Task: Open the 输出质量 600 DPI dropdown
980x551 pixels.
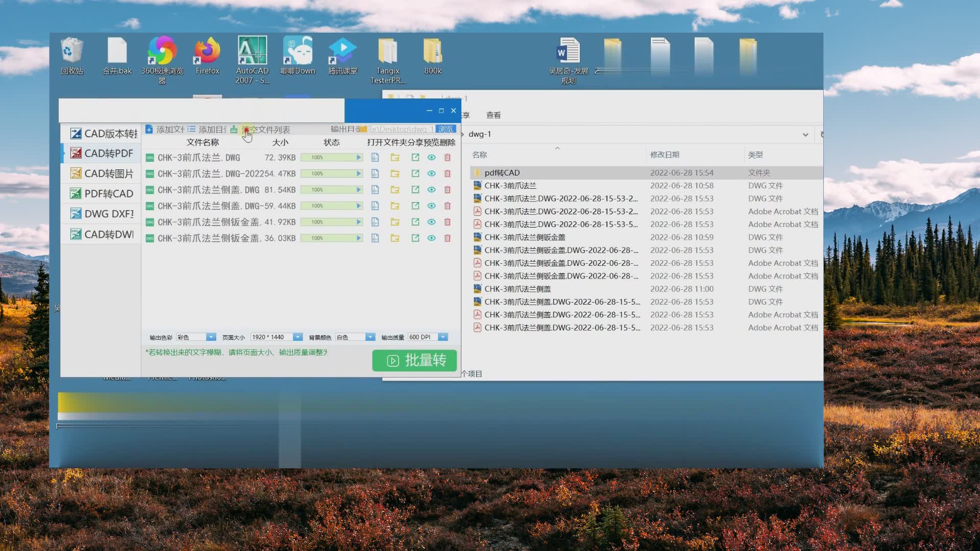Action: pos(443,337)
